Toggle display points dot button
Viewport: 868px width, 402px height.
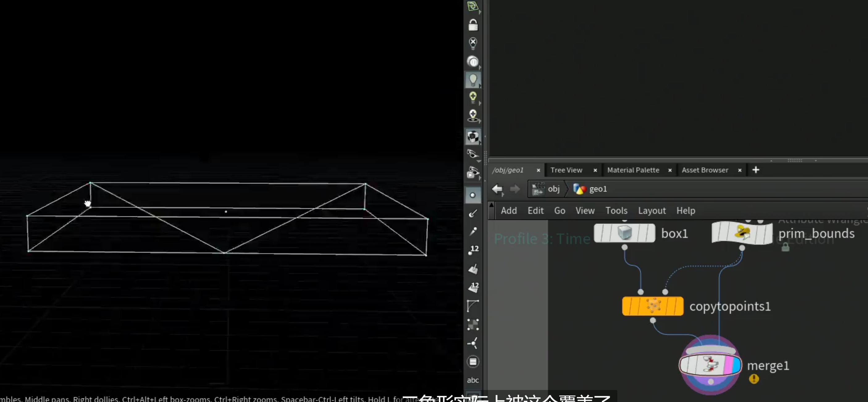click(473, 195)
